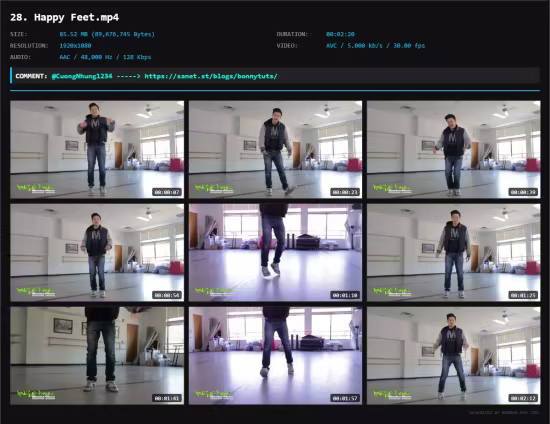This screenshot has width=550, height=424.
Task: Click the COMMENT: label
Action: click(x=31, y=76)
